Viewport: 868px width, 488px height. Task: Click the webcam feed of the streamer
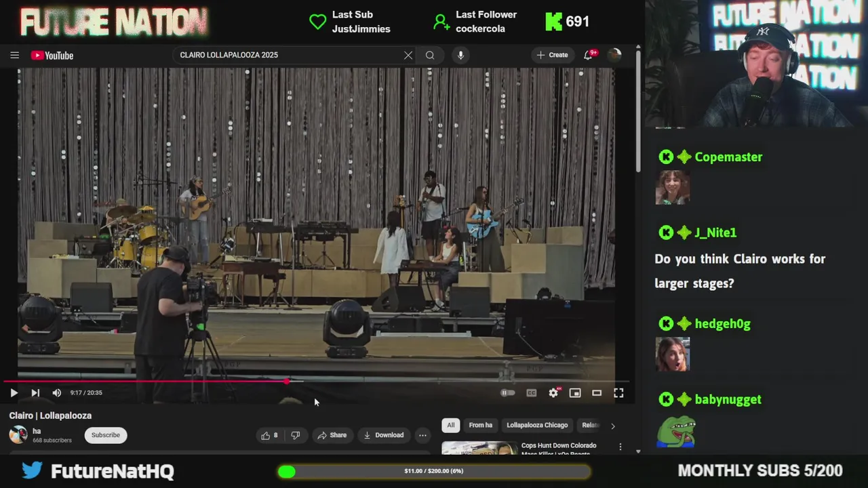click(757, 64)
